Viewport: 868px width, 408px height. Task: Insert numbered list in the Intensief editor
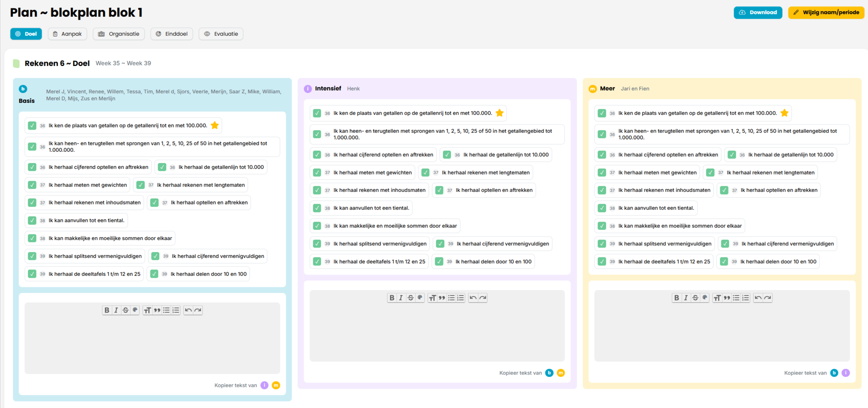tap(461, 298)
